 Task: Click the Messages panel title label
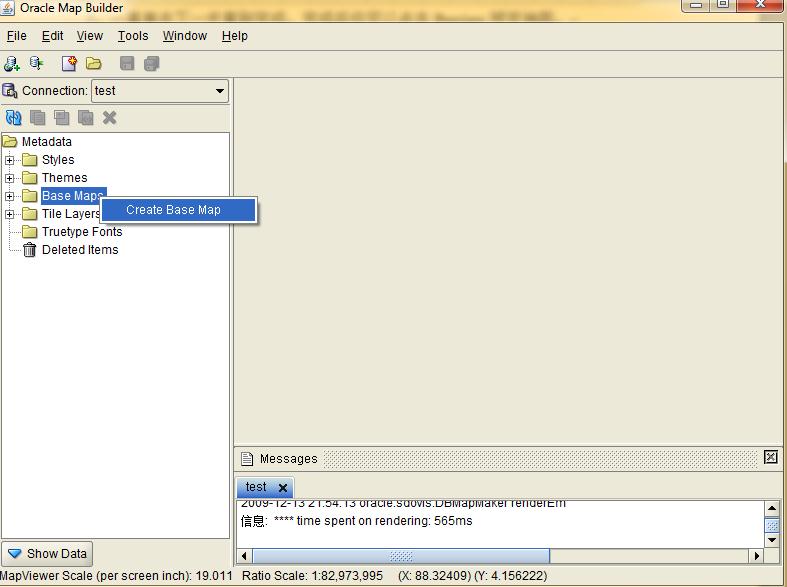coord(289,459)
